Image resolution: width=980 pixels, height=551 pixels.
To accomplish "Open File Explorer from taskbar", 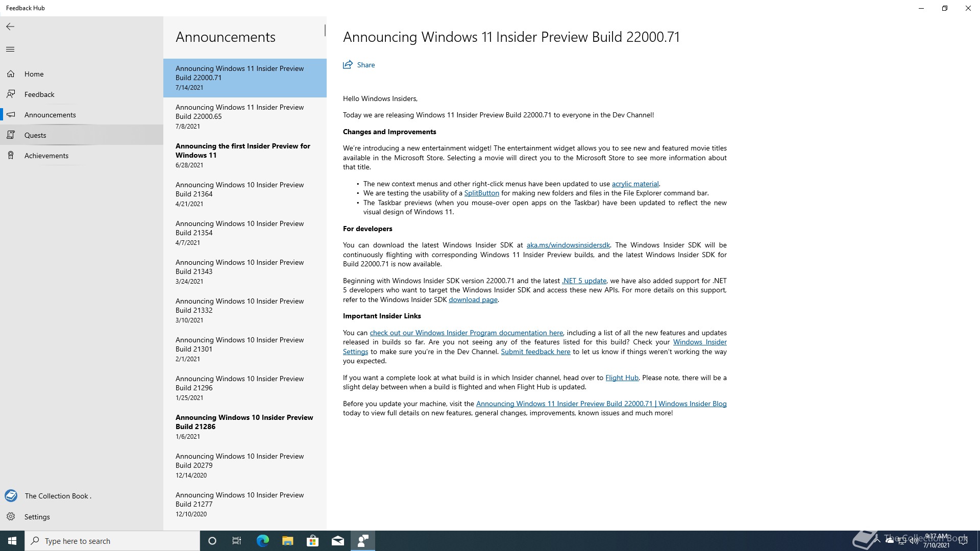I will pyautogui.click(x=287, y=541).
